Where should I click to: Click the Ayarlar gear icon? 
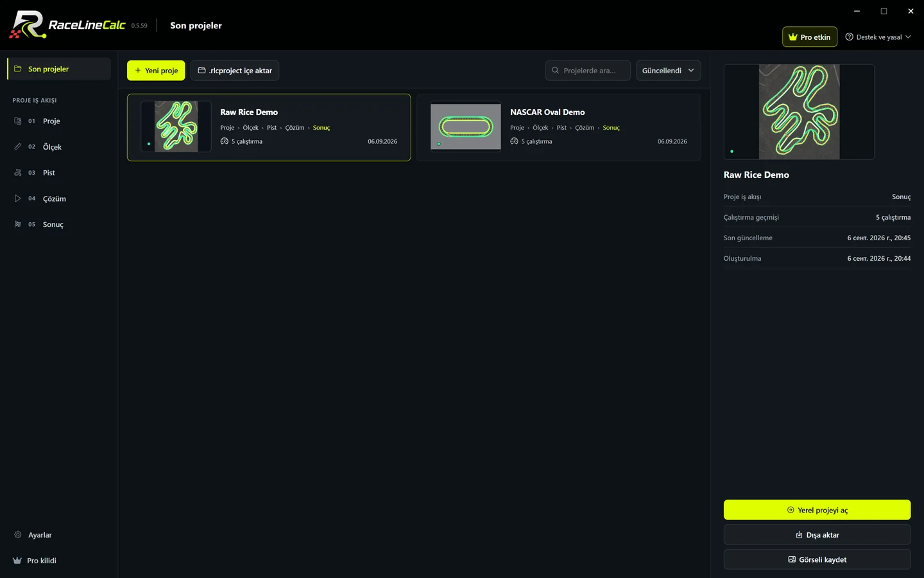18,535
